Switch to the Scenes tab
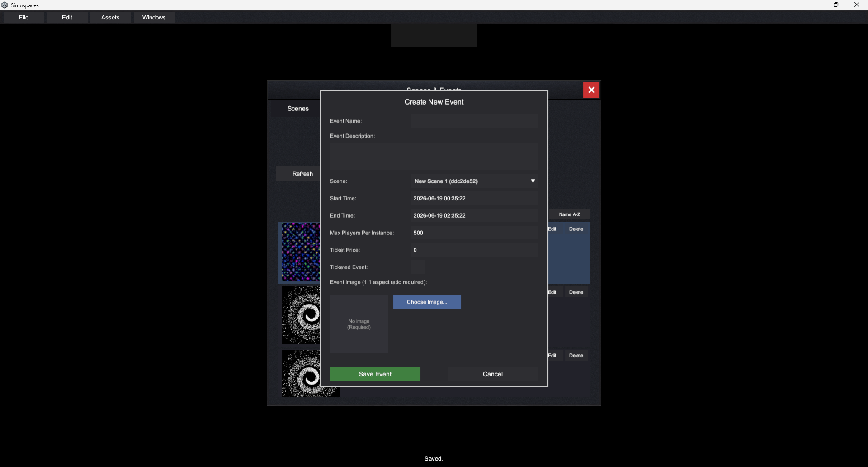This screenshot has height=467, width=868. pyautogui.click(x=298, y=109)
